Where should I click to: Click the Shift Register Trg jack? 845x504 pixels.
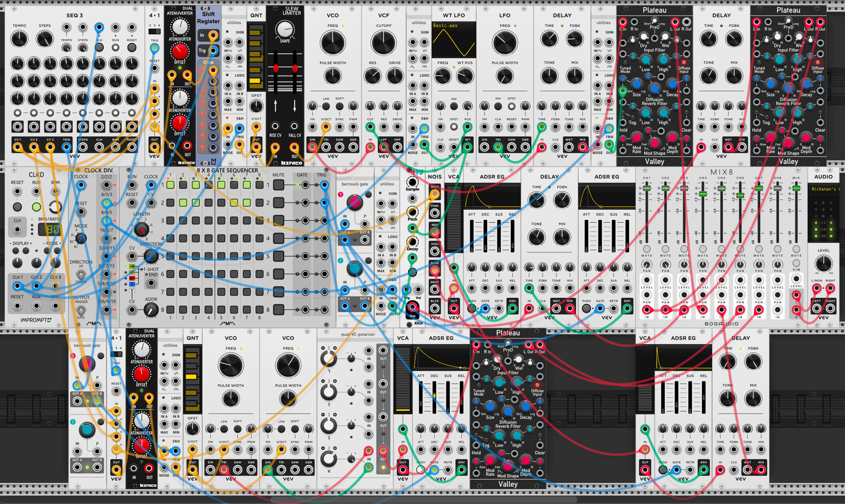point(213,51)
